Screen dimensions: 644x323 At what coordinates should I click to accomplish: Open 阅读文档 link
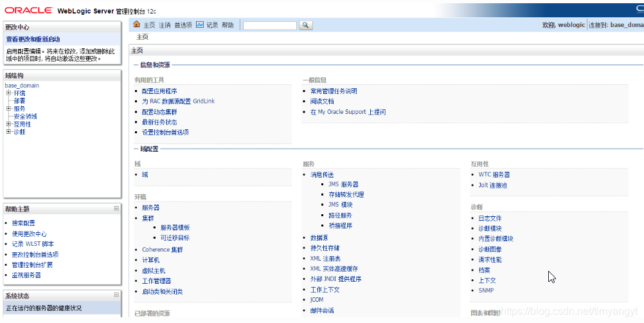[x=322, y=102]
